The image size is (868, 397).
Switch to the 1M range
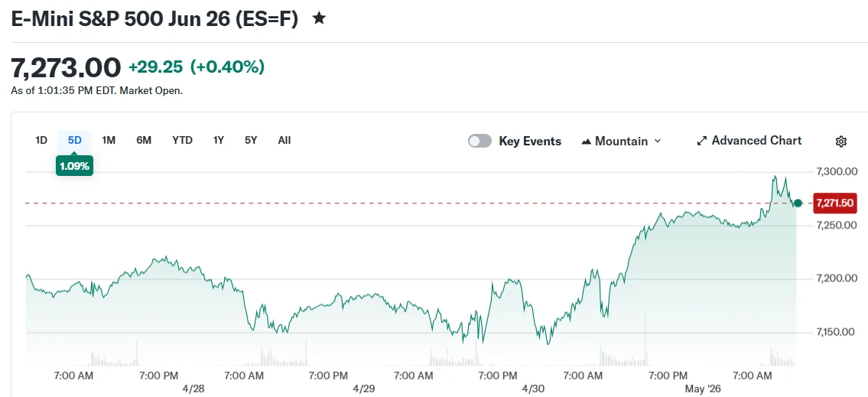109,140
